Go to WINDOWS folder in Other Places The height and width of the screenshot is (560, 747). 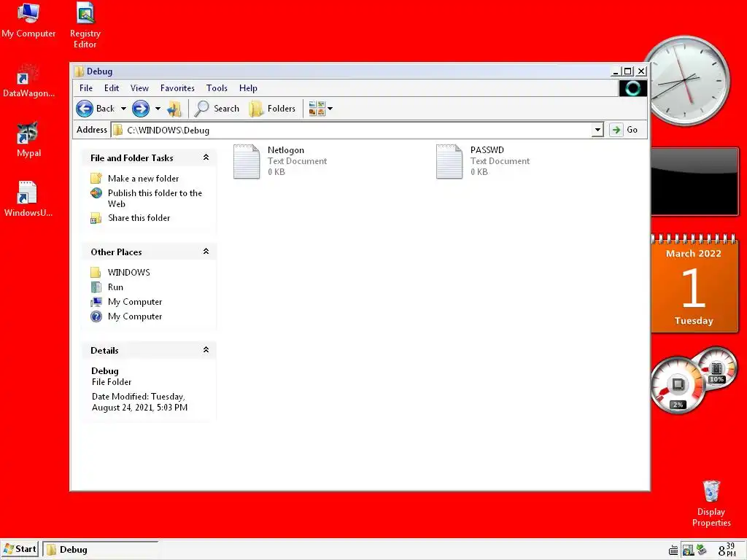coord(128,273)
